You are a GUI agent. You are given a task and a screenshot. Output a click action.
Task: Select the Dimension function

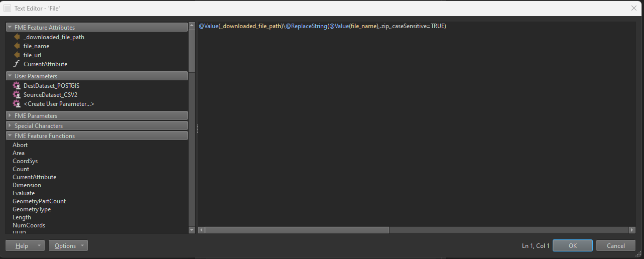tap(27, 185)
